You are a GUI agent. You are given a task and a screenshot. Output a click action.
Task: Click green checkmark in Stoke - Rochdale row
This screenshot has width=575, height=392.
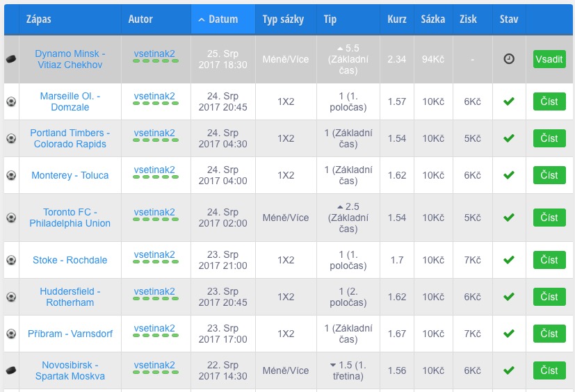click(x=509, y=260)
